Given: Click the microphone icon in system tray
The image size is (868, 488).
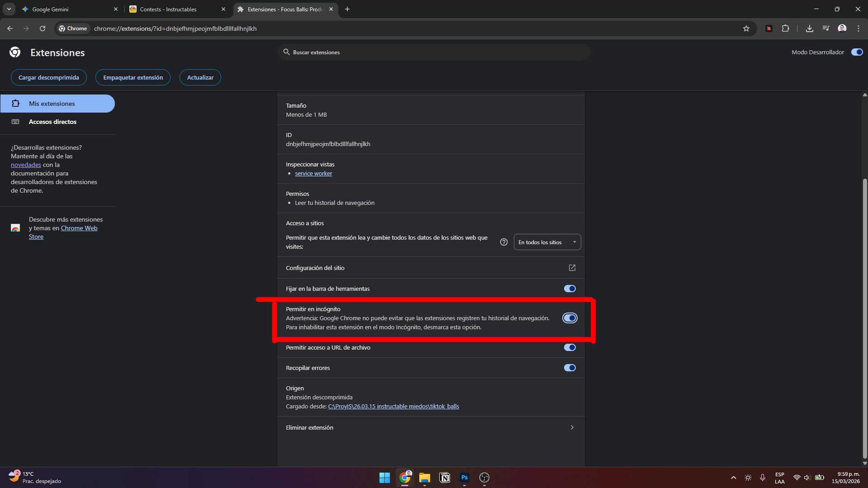Looking at the screenshot, I should pos(763,478).
